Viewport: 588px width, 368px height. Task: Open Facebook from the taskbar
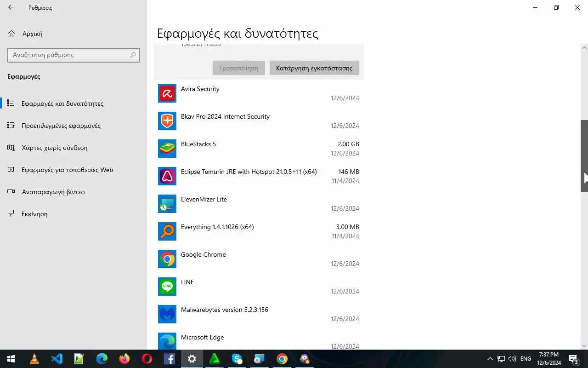(169, 359)
